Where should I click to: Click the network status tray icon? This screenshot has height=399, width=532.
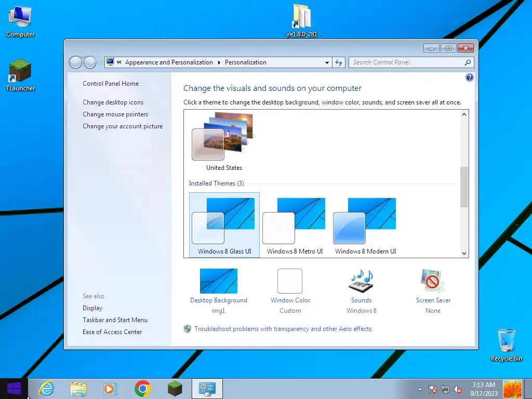click(445, 389)
